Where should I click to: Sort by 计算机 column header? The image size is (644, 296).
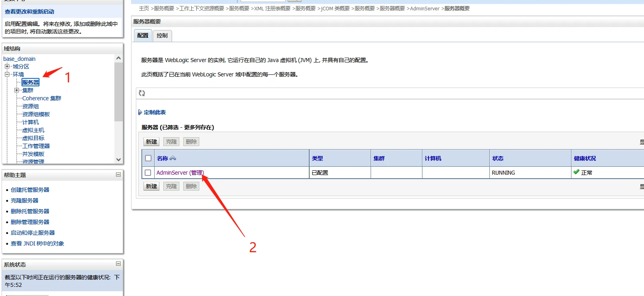(433, 158)
